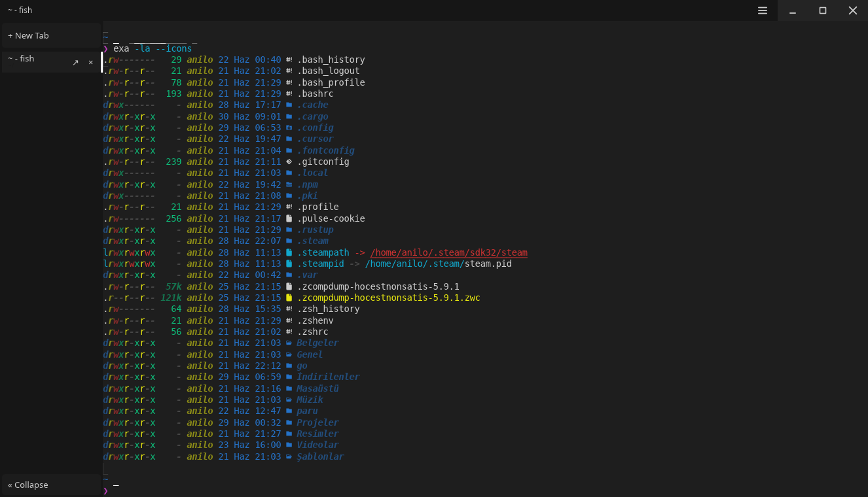
Task: Click the shell icon beside .zshrc
Action: pyautogui.click(x=289, y=332)
